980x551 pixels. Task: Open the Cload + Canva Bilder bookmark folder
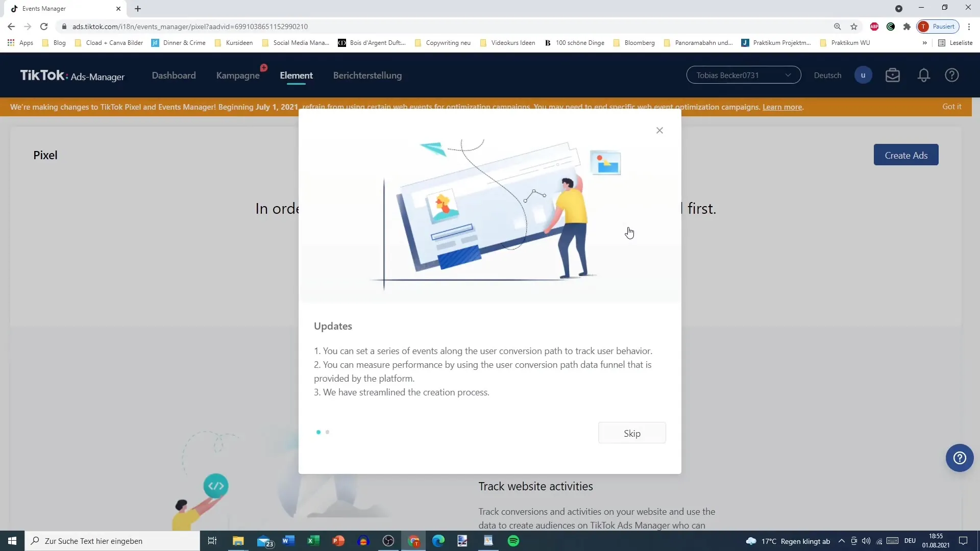[109, 43]
